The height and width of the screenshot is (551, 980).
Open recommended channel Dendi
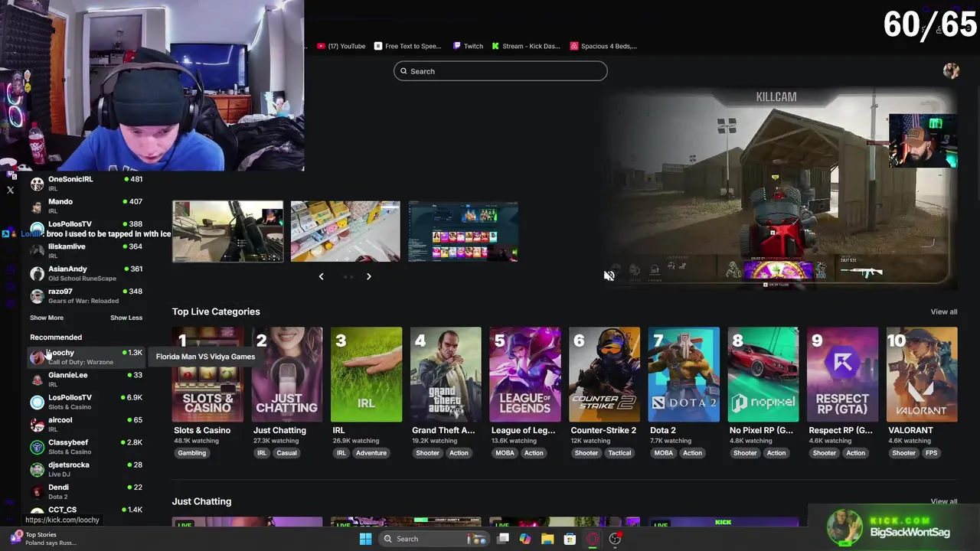pos(86,491)
